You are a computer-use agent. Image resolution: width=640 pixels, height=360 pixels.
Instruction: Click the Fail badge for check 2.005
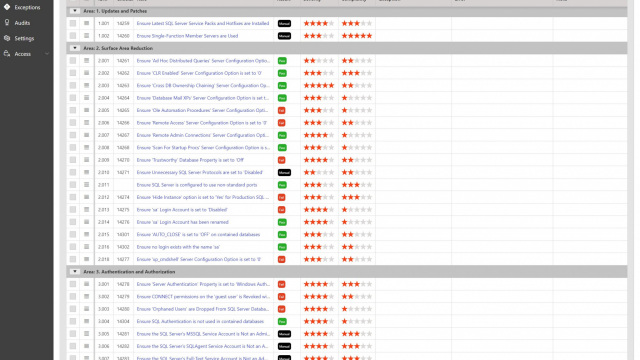pos(281,111)
